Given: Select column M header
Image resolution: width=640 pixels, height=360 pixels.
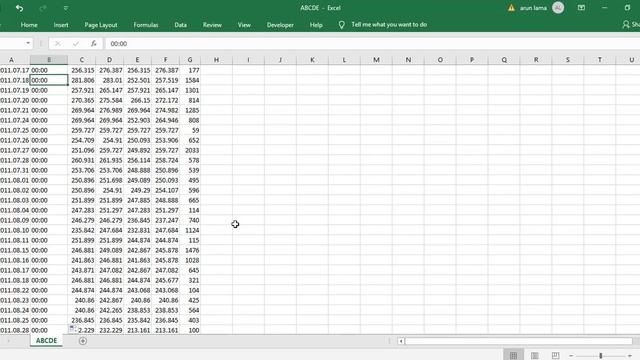Looking at the screenshot, I should point(376,60).
